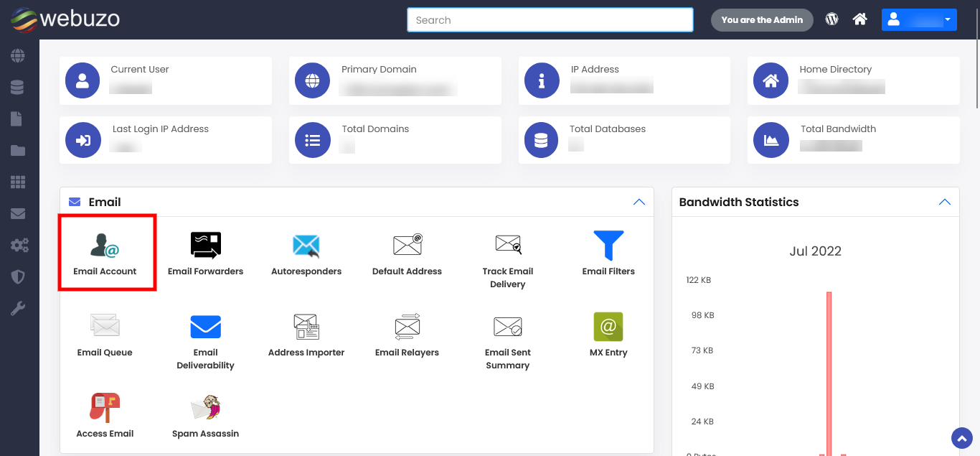Click the Access Email mailbox icon
This screenshot has width=980, height=456.
coord(105,406)
